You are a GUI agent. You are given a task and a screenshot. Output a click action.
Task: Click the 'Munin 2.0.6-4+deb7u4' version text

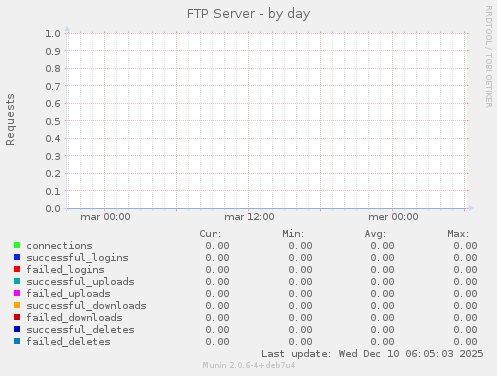249,365
